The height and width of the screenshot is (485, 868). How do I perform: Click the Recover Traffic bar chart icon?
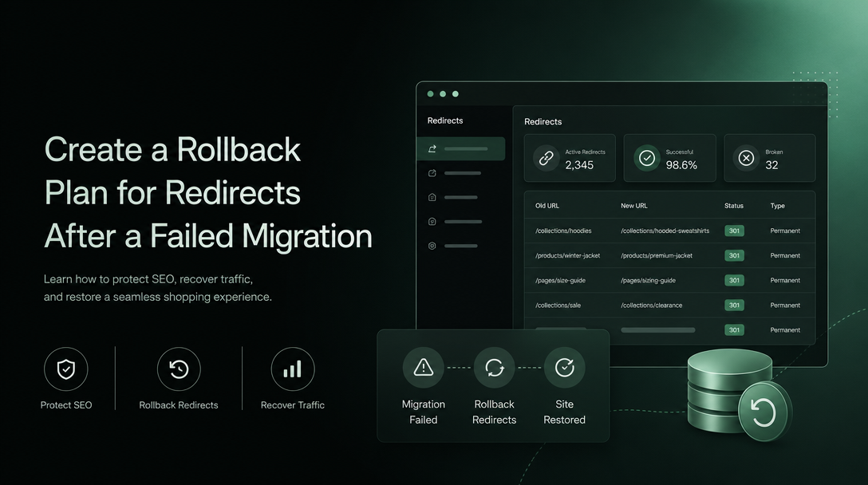click(293, 369)
